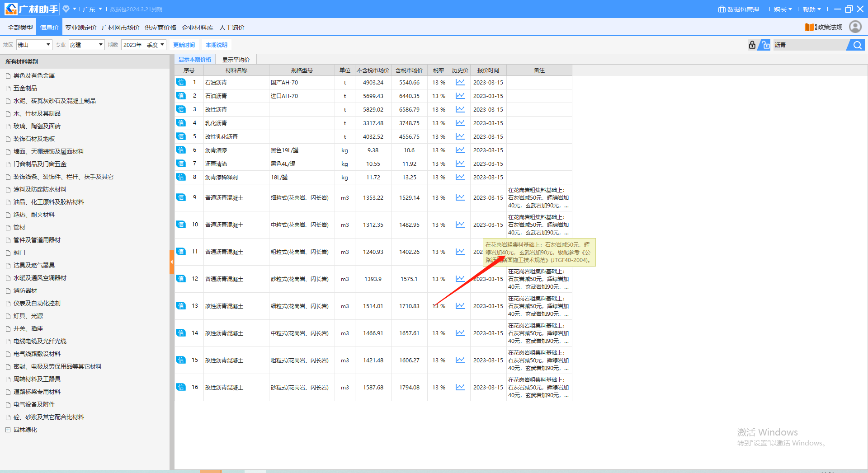Click the 更新时间 button
This screenshot has width=868, height=473.
pyautogui.click(x=184, y=45)
